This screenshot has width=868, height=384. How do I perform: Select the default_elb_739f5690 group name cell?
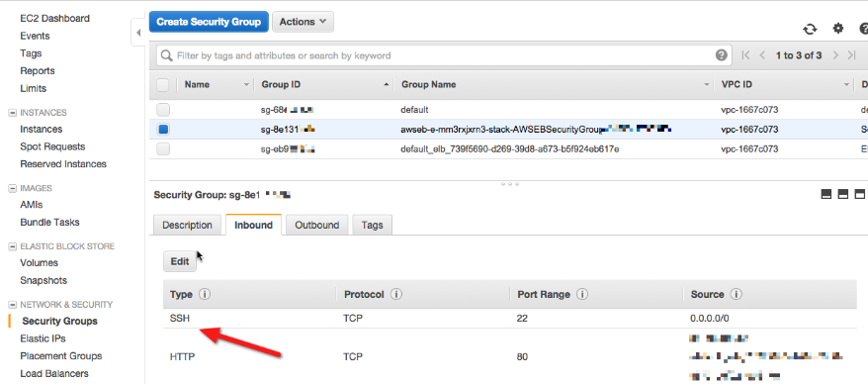coord(509,149)
